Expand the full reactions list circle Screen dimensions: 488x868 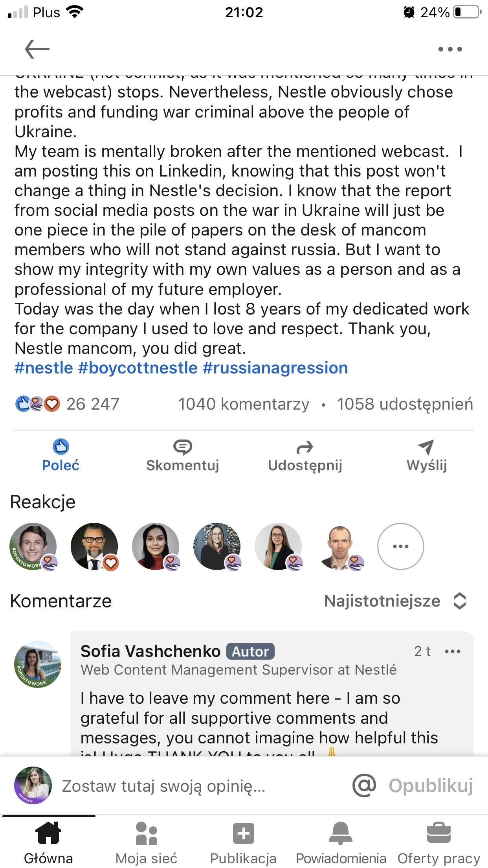click(400, 546)
